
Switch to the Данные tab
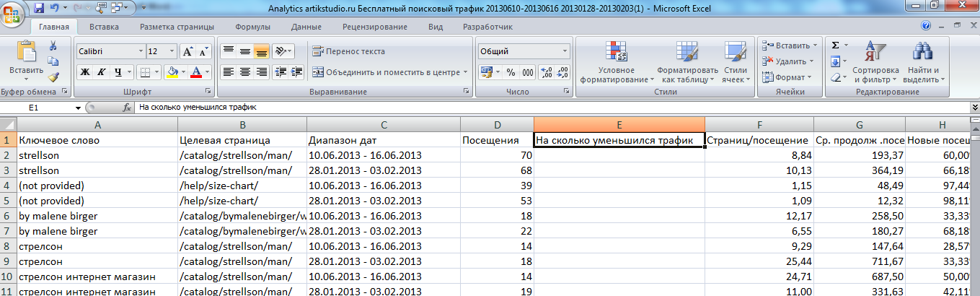pos(306,27)
